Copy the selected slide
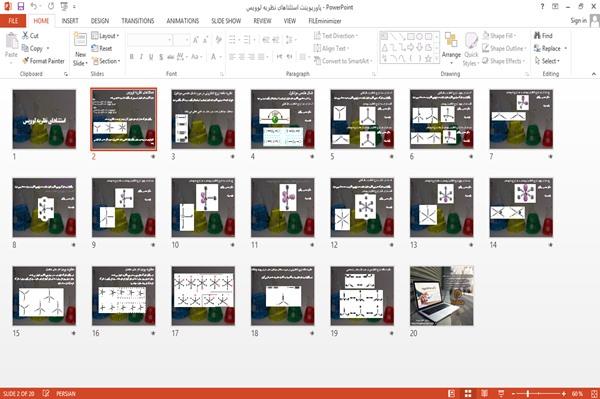Viewport: 600px width, 399px height. (32, 48)
